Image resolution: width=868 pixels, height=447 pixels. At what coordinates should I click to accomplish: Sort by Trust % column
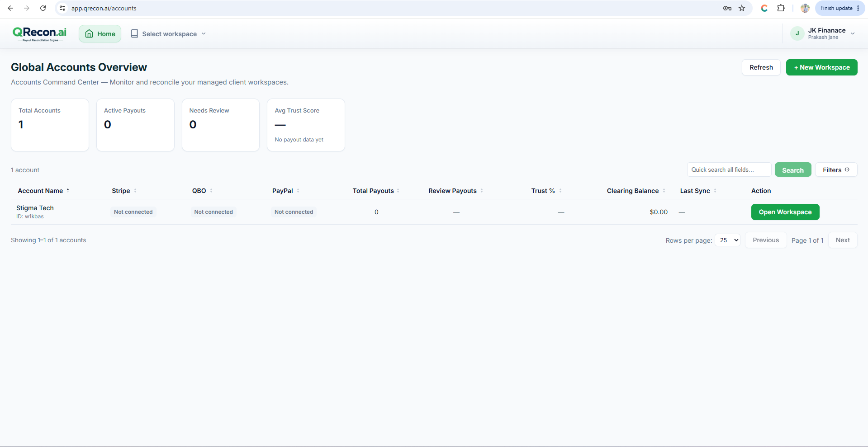point(546,191)
